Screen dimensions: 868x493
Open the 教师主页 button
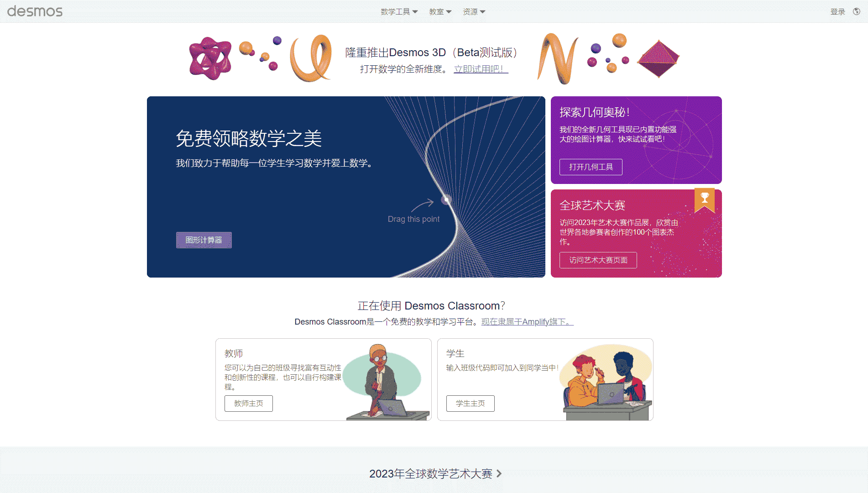249,404
